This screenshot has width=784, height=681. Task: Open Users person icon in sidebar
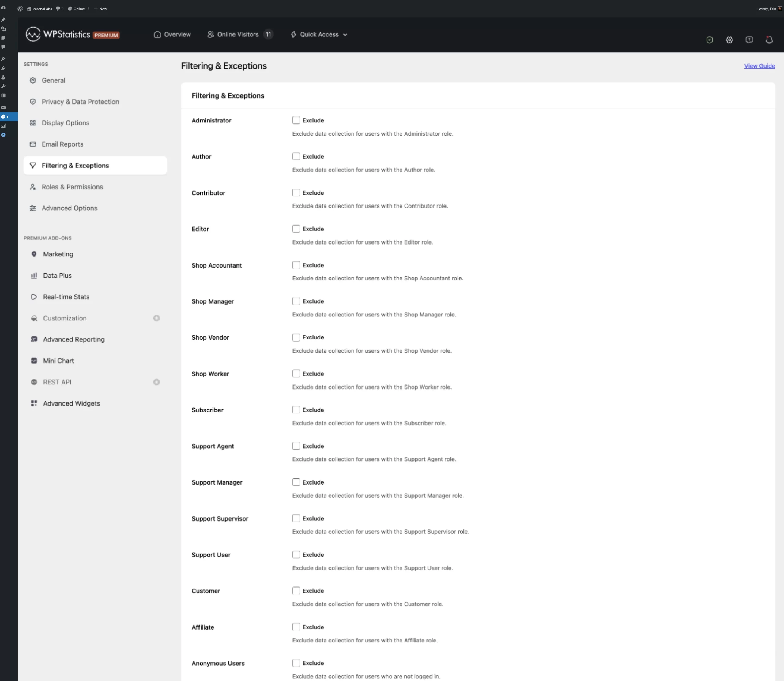coord(3,77)
